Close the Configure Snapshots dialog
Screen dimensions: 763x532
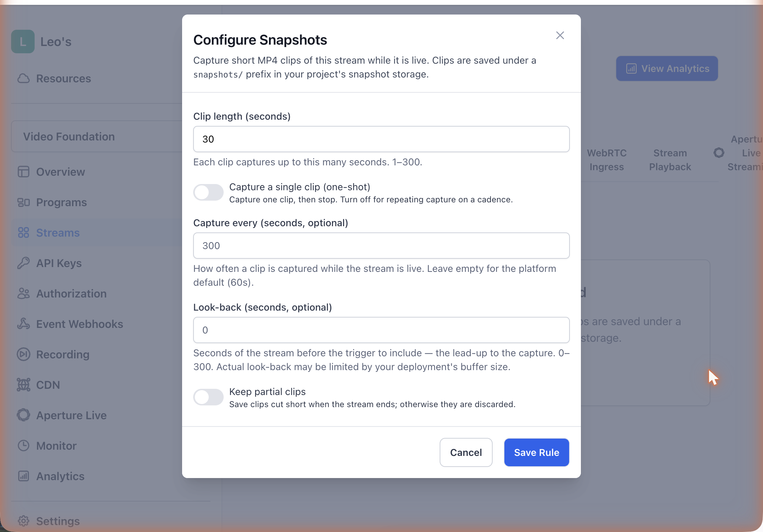click(560, 35)
